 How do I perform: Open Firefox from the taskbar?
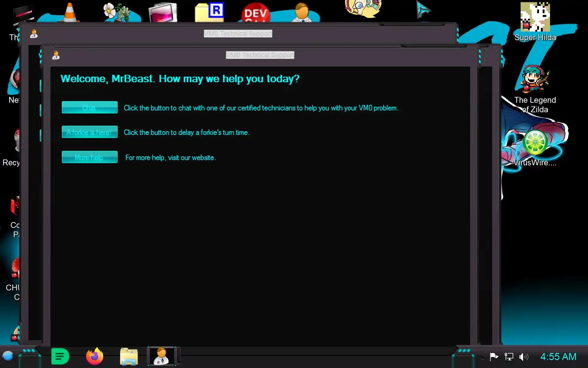(x=94, y=356)
